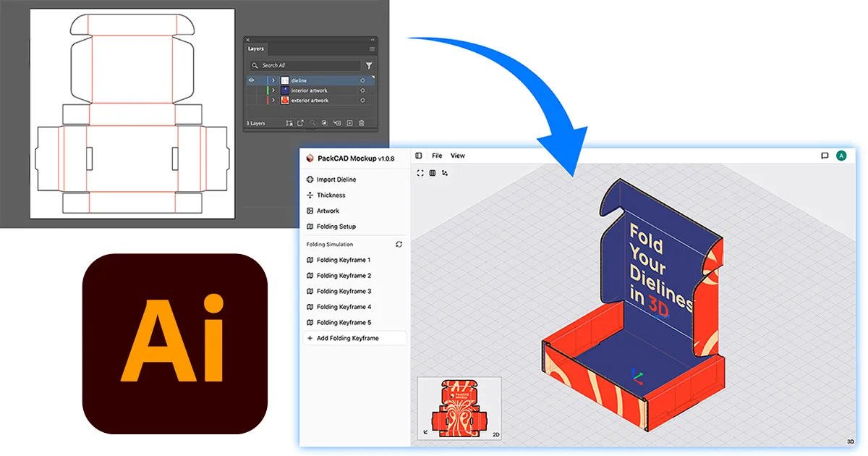Click the dieline layer thumbnail
Screen dimensions: 868x456
coord(285,80)
